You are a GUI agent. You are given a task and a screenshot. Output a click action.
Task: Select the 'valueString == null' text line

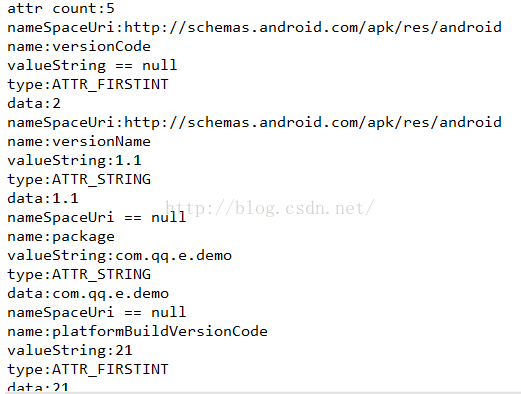click(92, 65)
